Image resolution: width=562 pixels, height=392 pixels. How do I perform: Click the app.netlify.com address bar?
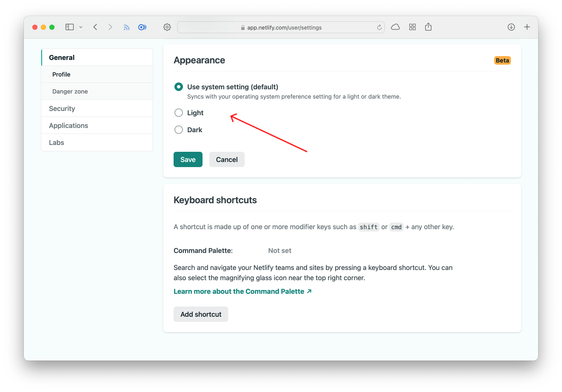[281, 27]
